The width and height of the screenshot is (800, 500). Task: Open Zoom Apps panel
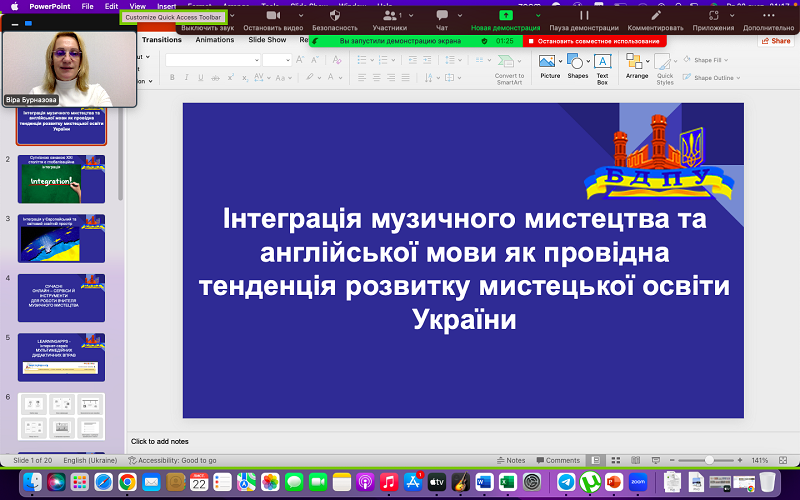[713, 20]
